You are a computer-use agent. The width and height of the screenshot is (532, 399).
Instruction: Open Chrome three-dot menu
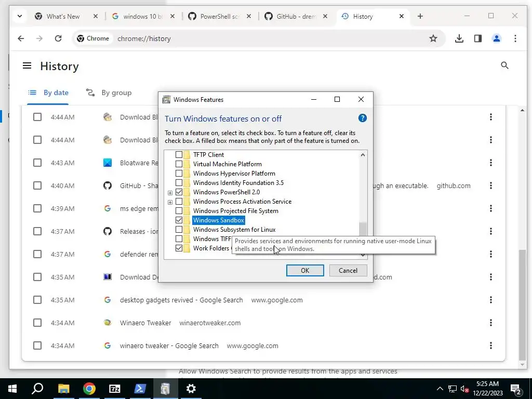(x=515, y=38)
